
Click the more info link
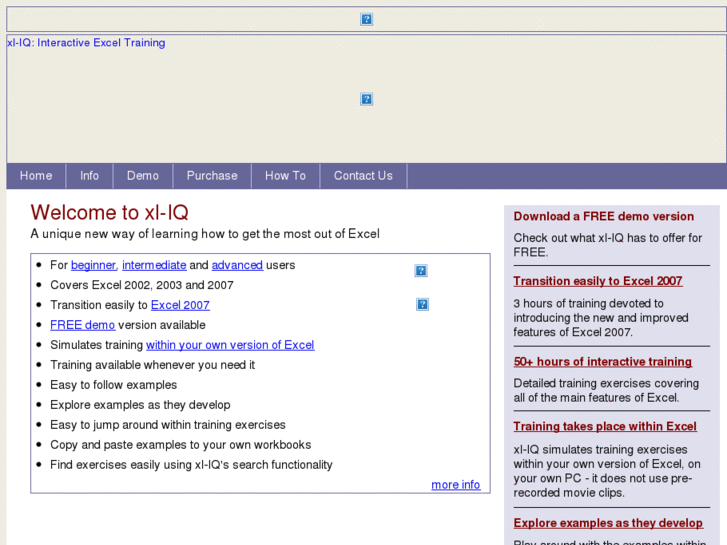click(x=456, y=485)
